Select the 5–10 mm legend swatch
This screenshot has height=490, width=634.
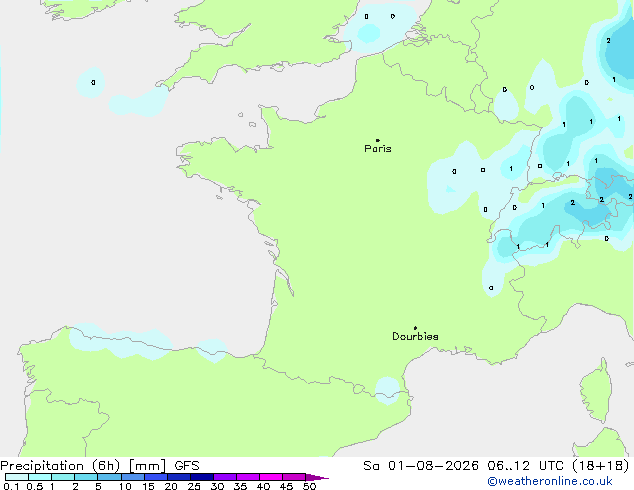pos(110,477)
